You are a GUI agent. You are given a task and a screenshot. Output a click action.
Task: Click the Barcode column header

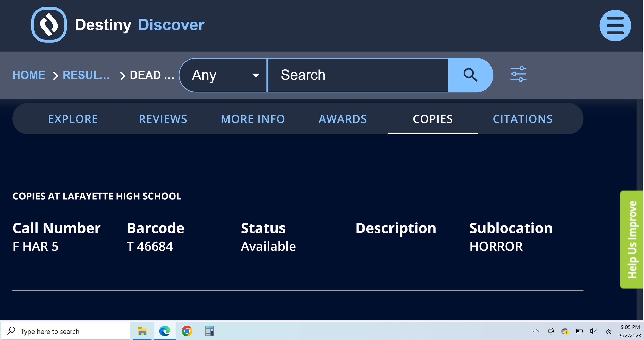[156, 228]
